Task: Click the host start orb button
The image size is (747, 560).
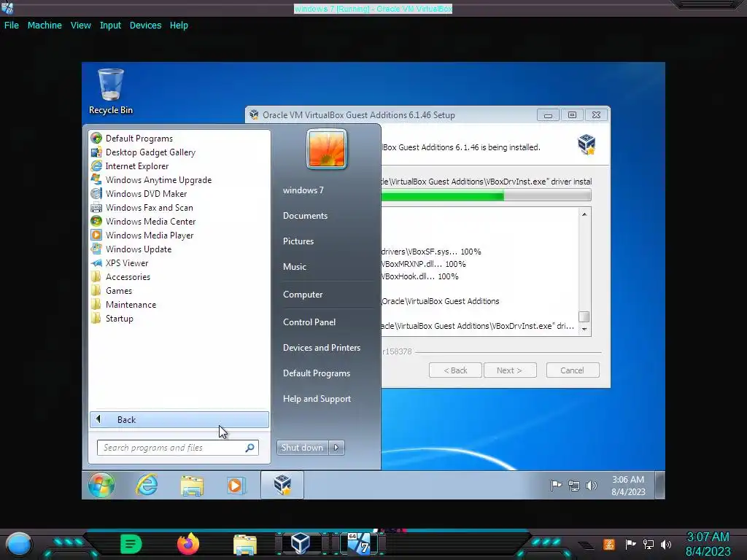Action: tap(19, 545)
